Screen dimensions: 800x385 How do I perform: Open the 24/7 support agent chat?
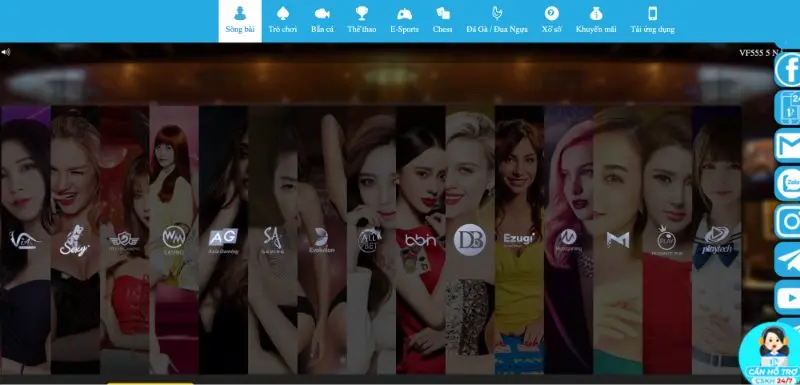pos(770,353)
